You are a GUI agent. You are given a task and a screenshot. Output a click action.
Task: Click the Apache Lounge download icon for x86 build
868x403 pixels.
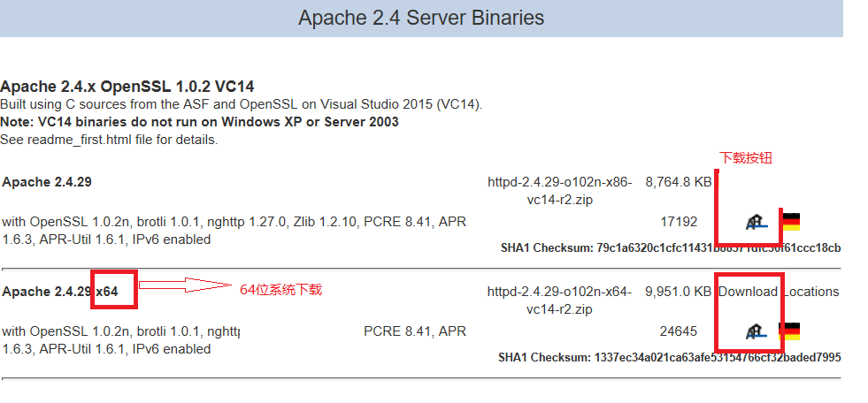pyautogui.click(x=757, y=222)
